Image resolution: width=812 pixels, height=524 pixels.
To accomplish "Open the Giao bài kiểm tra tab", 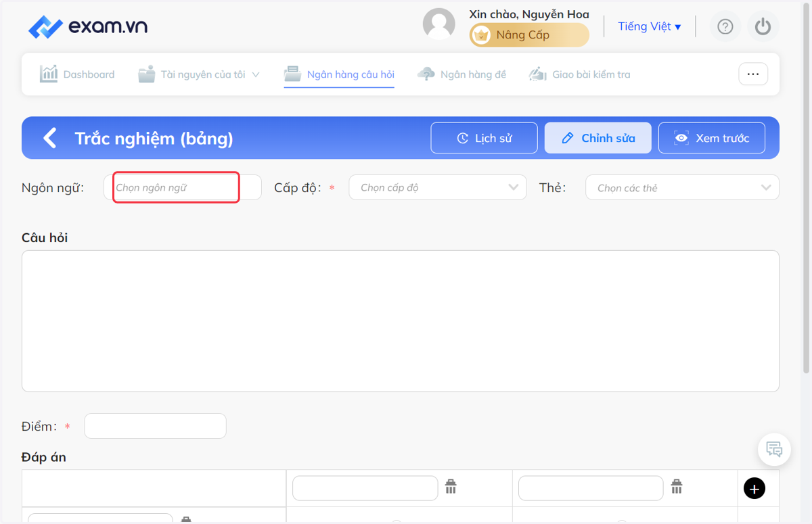I will pos(580,74).
